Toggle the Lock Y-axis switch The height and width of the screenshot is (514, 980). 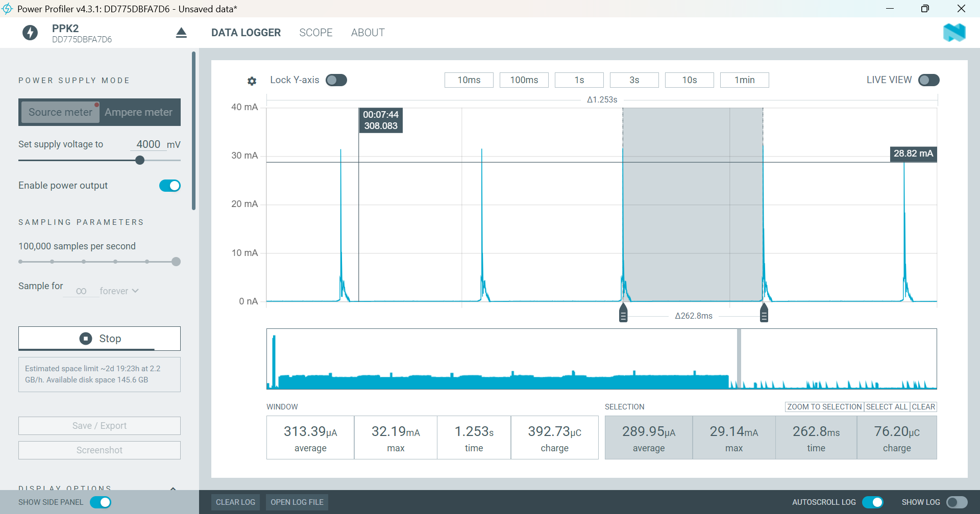point(336,80)
